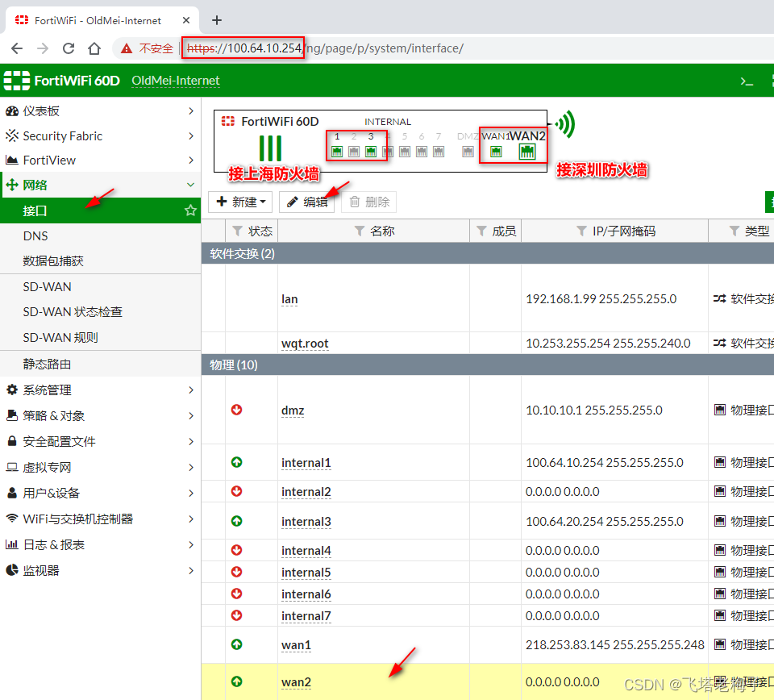The width and height of the screenshot is (774, 700).
Task: Click the dmz down status icon
Action: pos(237,410)
